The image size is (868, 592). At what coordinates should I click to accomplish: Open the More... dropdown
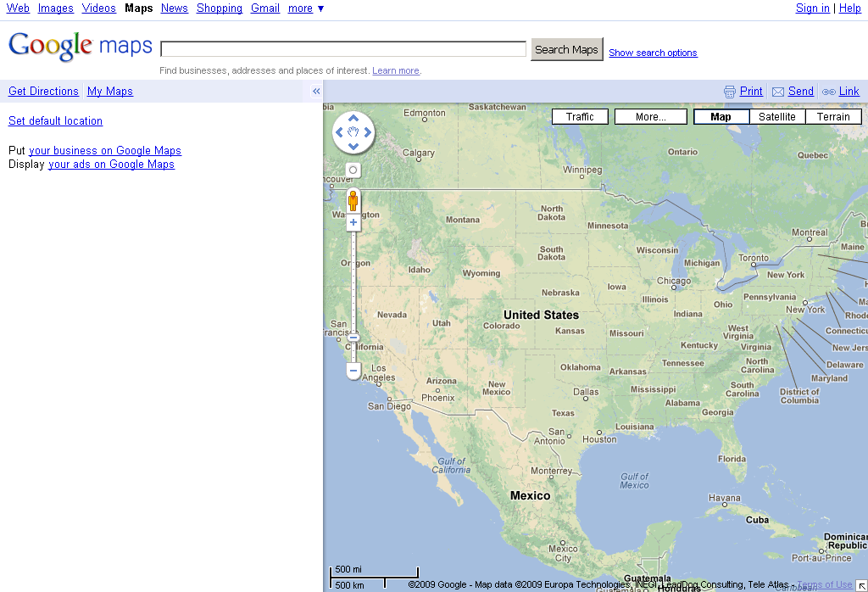[x=650, y=116]
